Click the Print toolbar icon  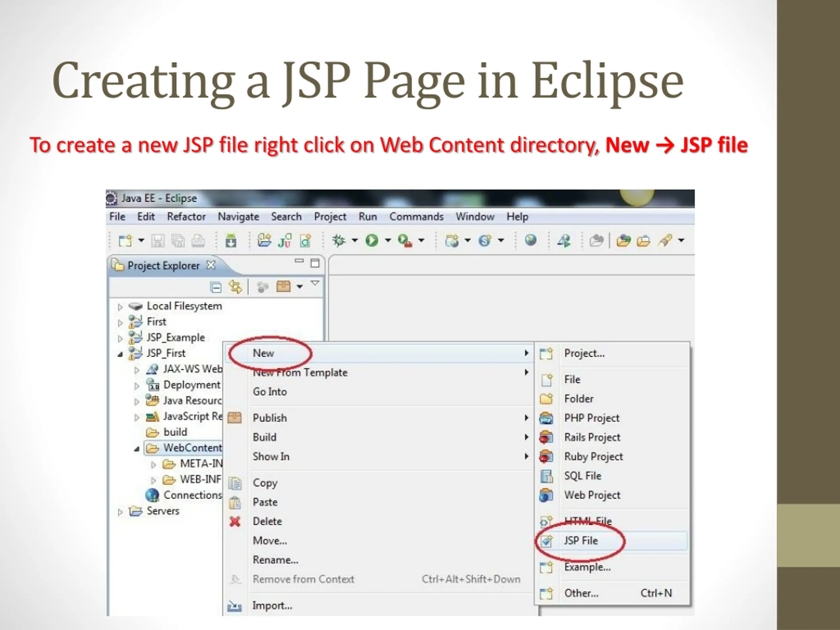point(198,241)
